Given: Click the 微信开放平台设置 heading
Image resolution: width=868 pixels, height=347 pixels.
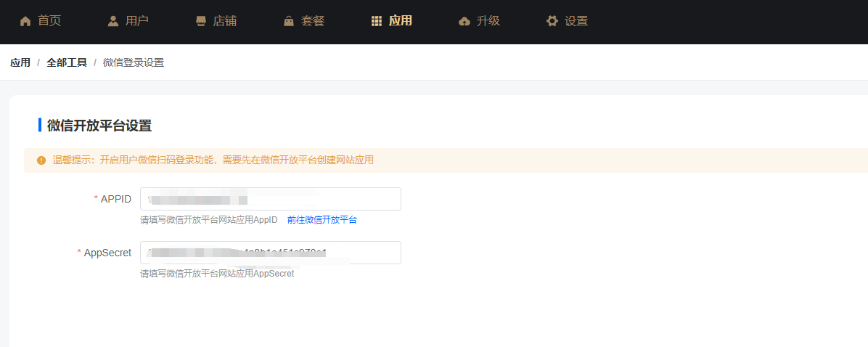Looking at the screenshot, I should point(99,125).
